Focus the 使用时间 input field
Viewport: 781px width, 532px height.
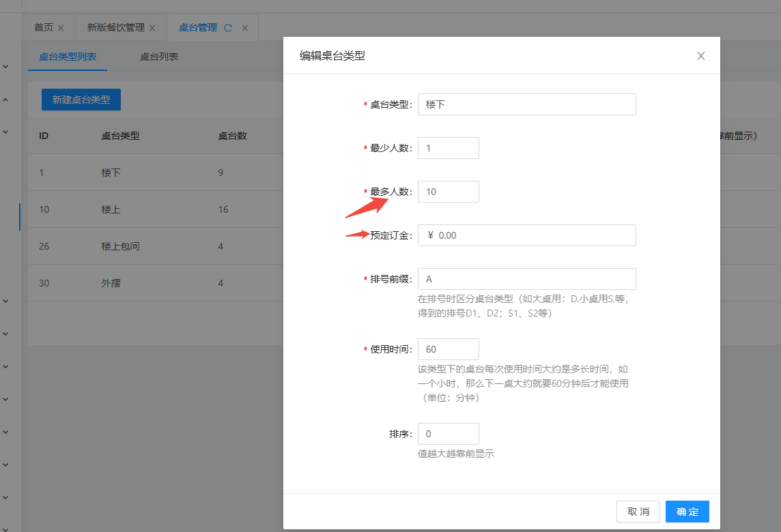[449, 349]
